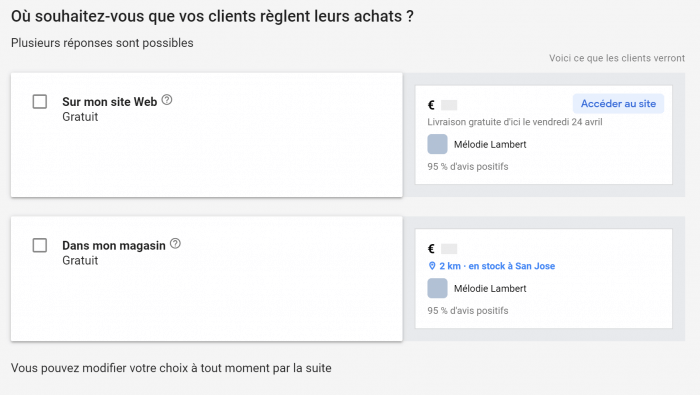This screenshot has height=395, width=700.
Task: Open help icon next to 'Dans mon magasin'
Action: tap(175, 244)
